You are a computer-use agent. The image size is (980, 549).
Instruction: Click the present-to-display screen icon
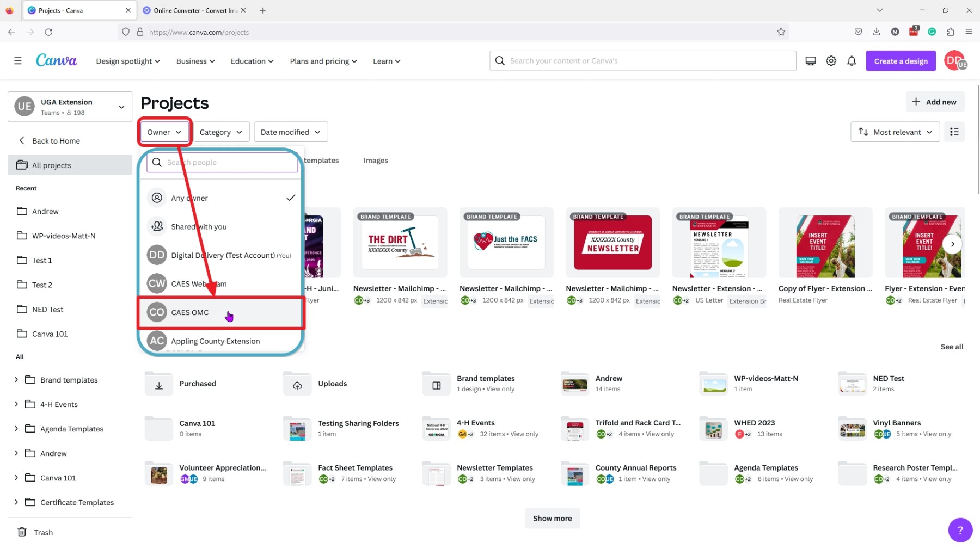coord(810,60)
